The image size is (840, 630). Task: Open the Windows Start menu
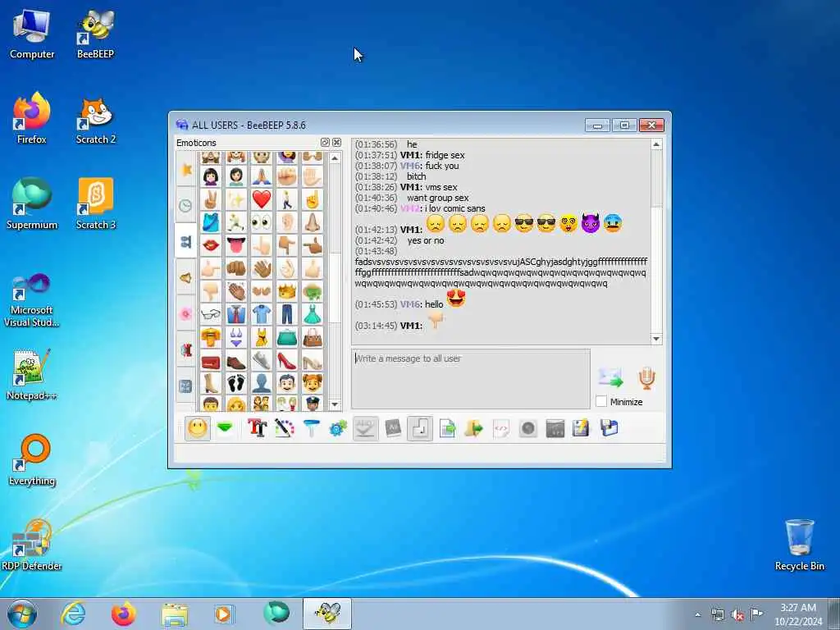click(22, 614)
